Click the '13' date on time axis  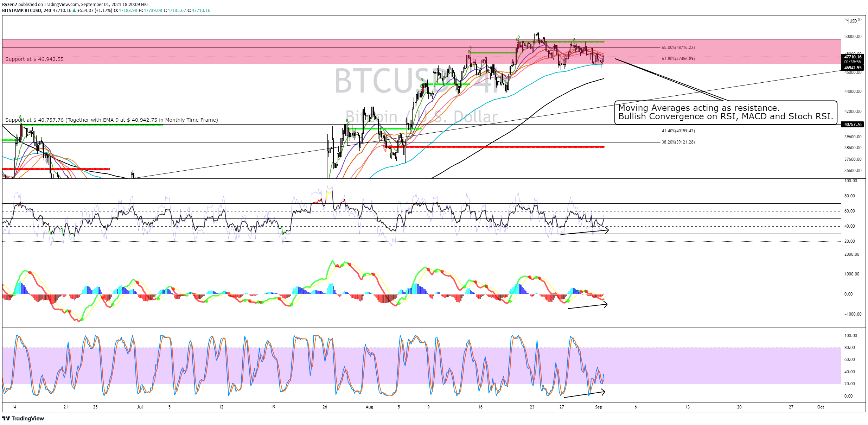tap(688, 407)
